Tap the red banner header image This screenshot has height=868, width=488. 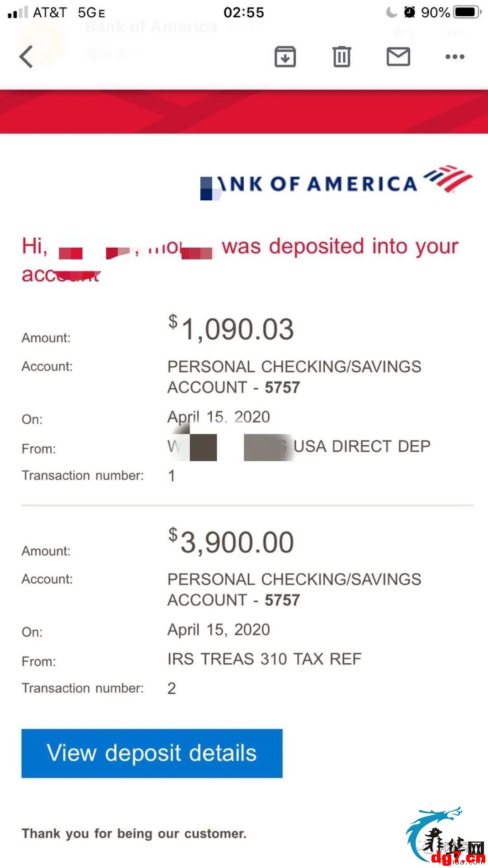pyautogui.click(x=244, y=111)
